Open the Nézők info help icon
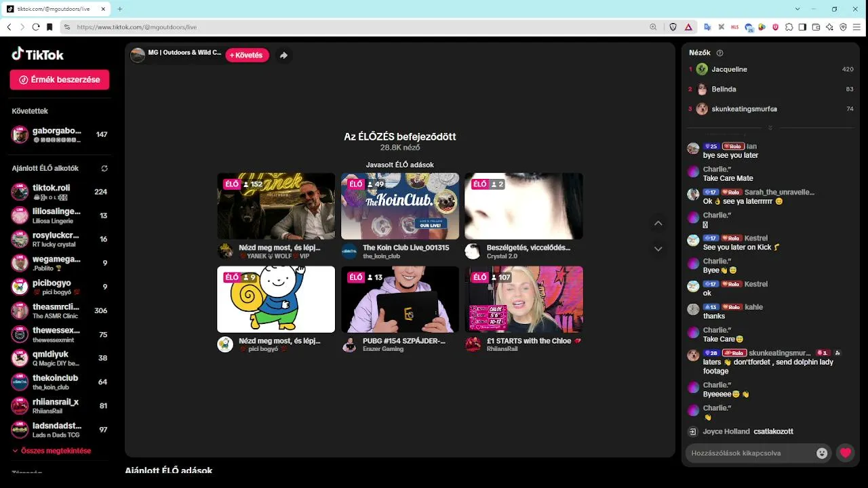868x488 pixels. 719,53
